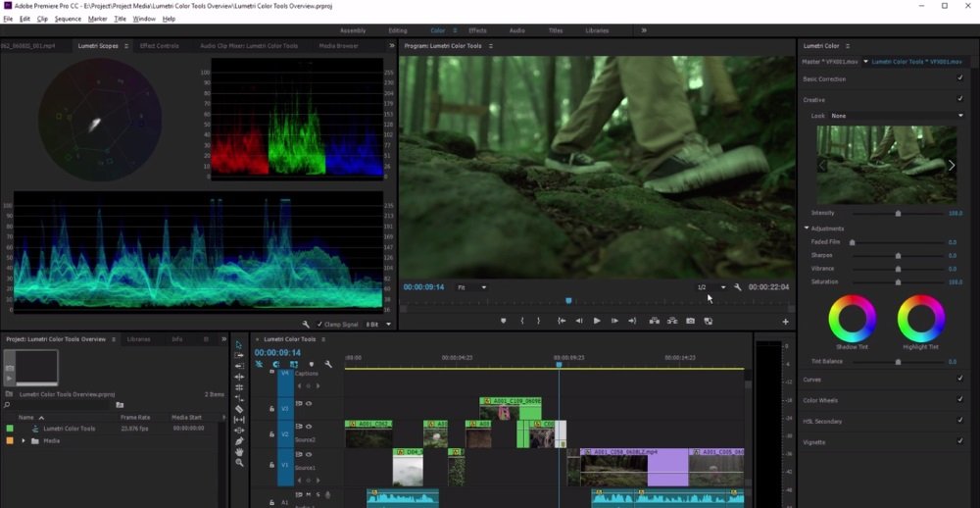This screenshot has width=980, height=508.
Task: Add marker in Program monitor
Action: click(503, 321)
